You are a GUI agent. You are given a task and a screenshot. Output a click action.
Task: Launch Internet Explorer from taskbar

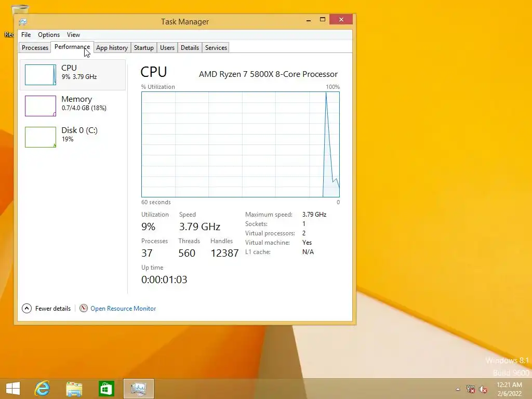[x=43, y=389]
